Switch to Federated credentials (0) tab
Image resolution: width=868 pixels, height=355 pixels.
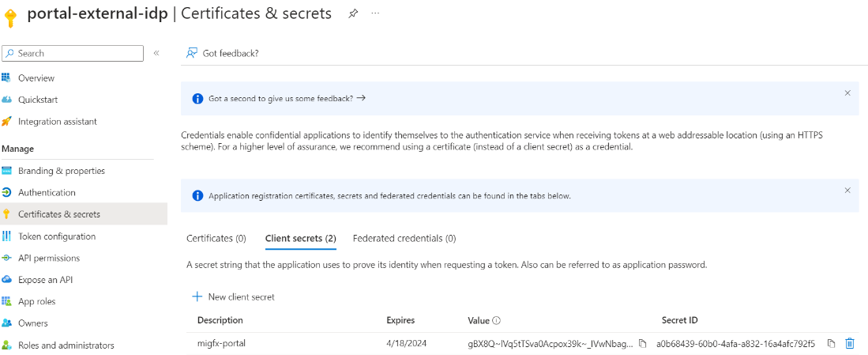404,239
